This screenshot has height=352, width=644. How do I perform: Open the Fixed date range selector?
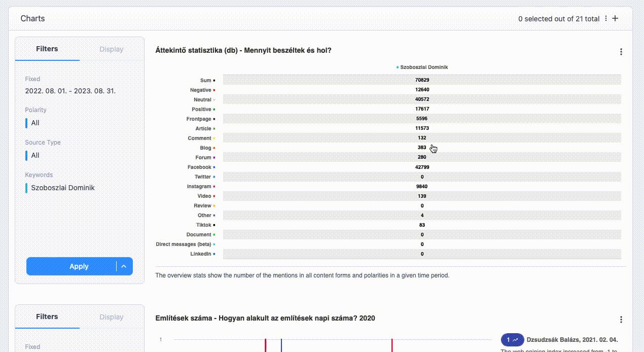point(69,91)
